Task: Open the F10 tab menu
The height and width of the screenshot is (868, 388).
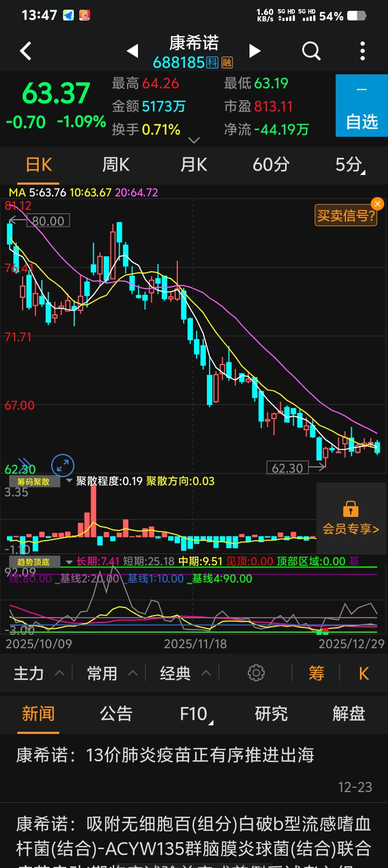Action: 196,714
